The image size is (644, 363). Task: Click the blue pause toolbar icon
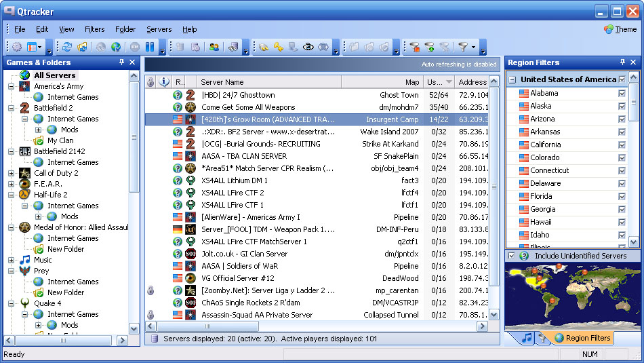tap(150, 47)
